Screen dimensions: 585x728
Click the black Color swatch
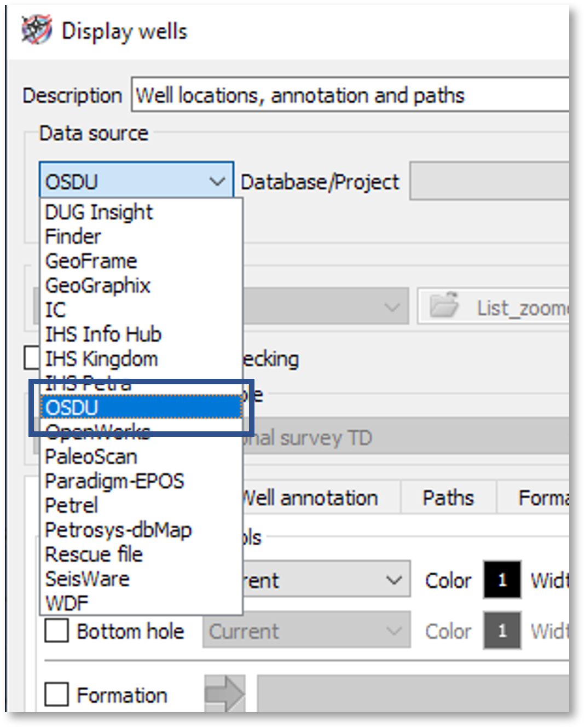pos(501,580)
